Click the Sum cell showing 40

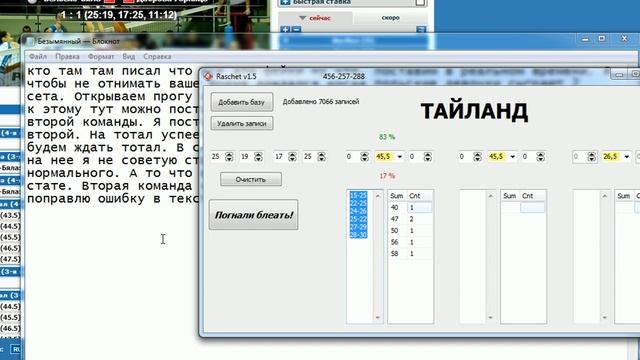coord(398,208)
